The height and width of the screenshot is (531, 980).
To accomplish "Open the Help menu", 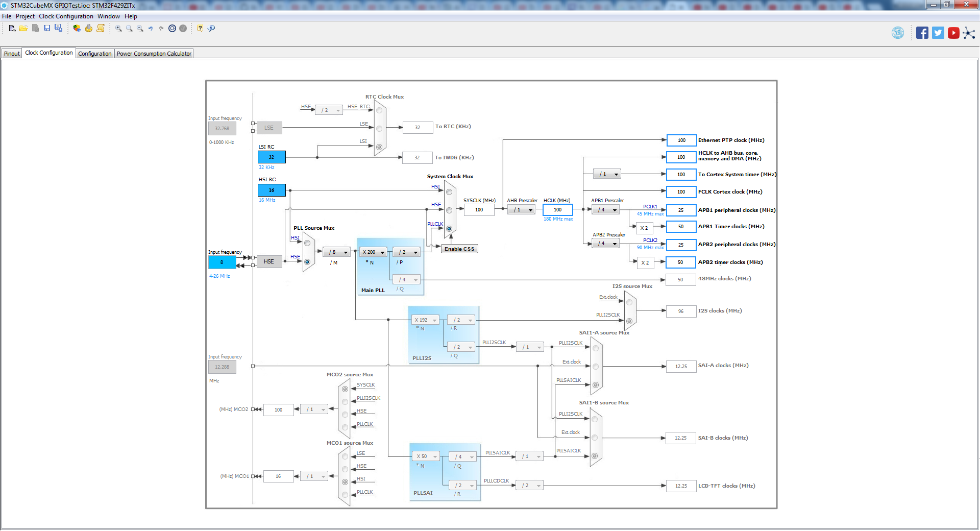I will [x=131, y=16].
